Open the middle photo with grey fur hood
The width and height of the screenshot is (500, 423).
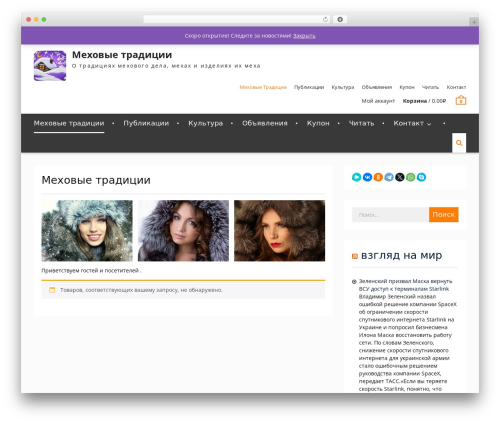pos(183,231)
